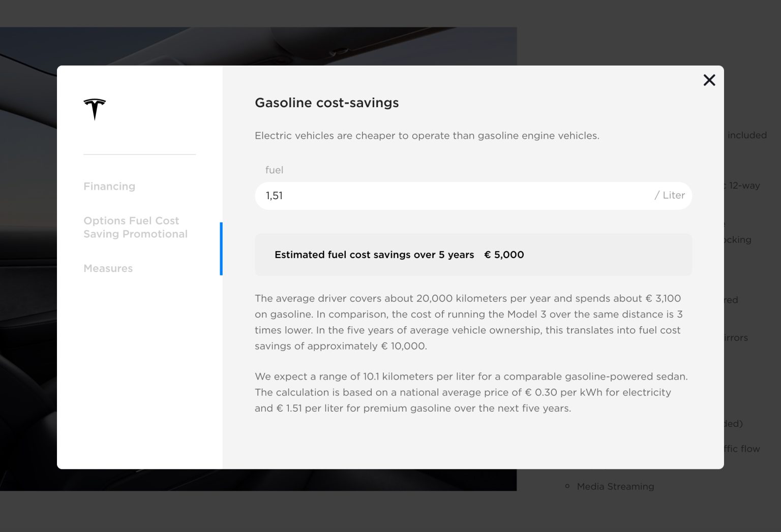
Task: Click the € 5,000 savings amount
Action: click(504, 255)
